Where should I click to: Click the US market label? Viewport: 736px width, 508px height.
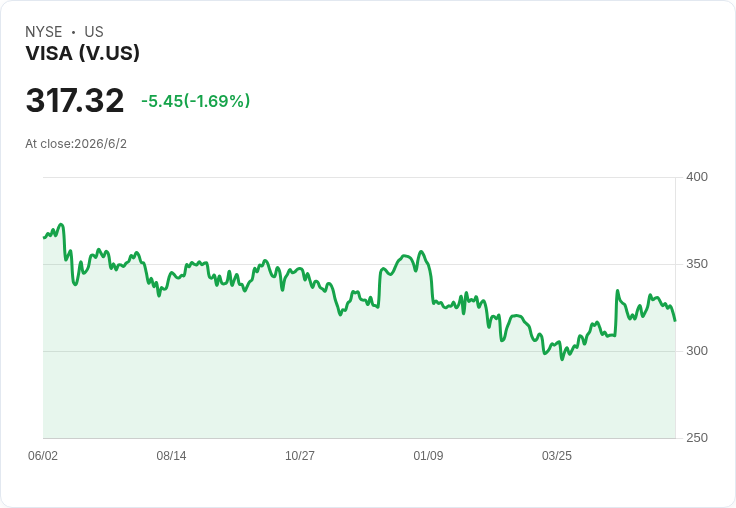coord(94,32)
